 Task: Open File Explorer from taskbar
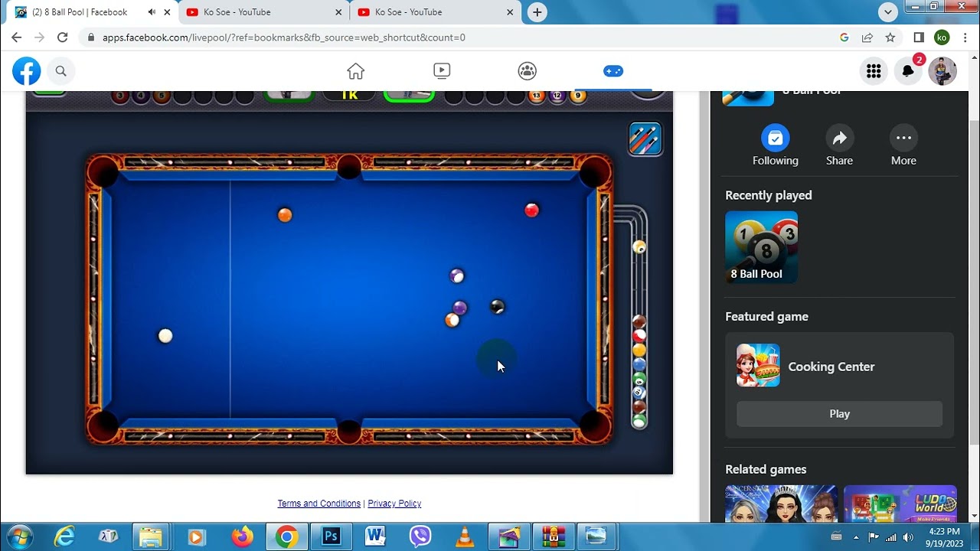coord(151,537)
